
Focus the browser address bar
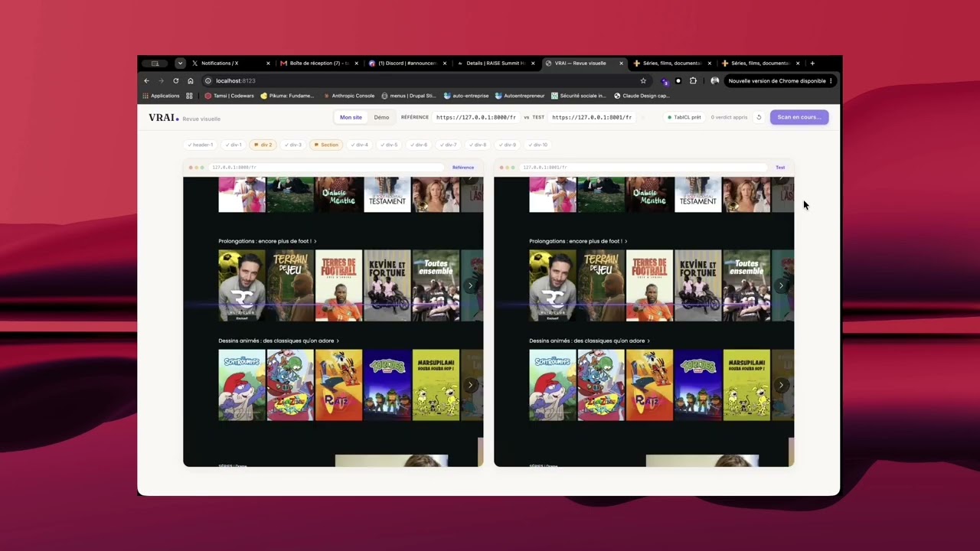[425, 80]
